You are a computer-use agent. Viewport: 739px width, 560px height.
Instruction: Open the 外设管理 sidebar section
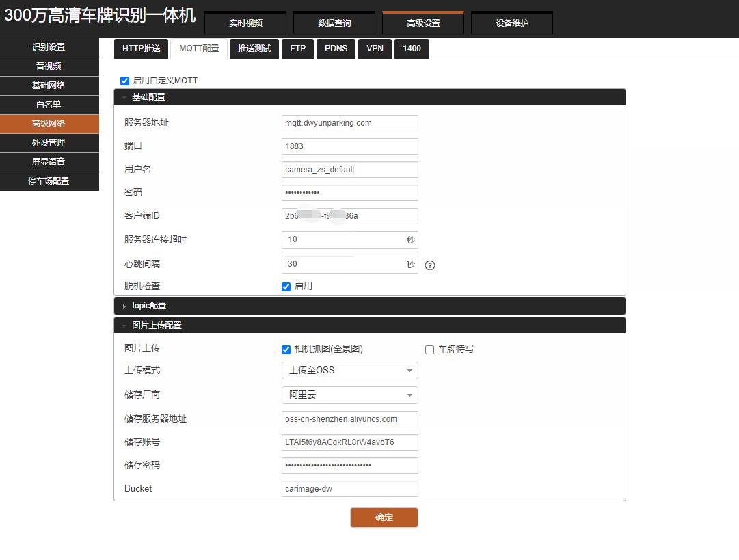click(49, 143)
